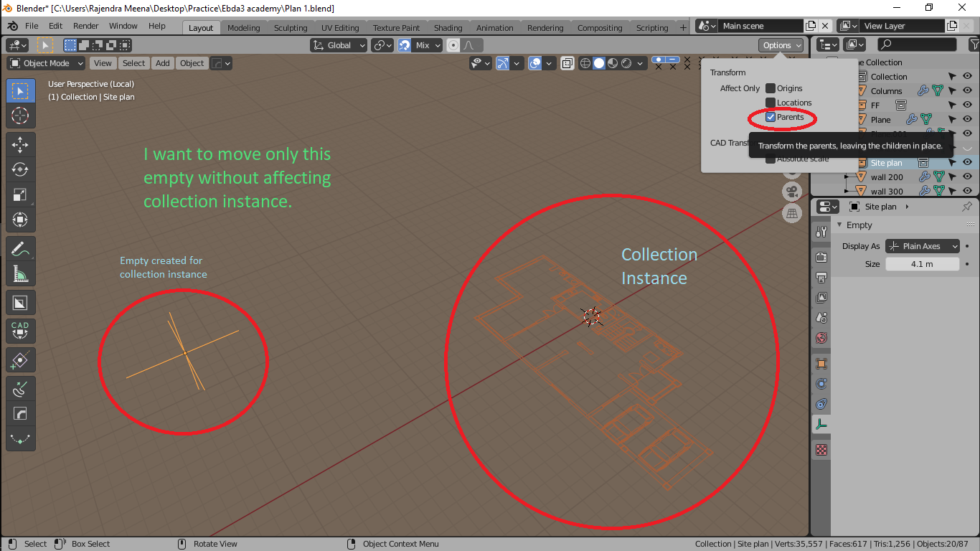Toggle camera view button in viewport
This screenshot has height=551, width=980.
click(x=792, y=192)
